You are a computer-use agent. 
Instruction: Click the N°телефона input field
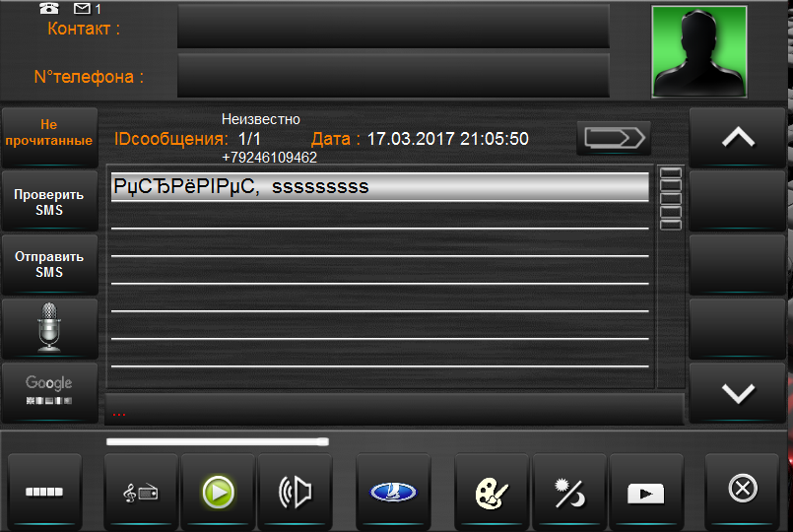click(393, 75)
